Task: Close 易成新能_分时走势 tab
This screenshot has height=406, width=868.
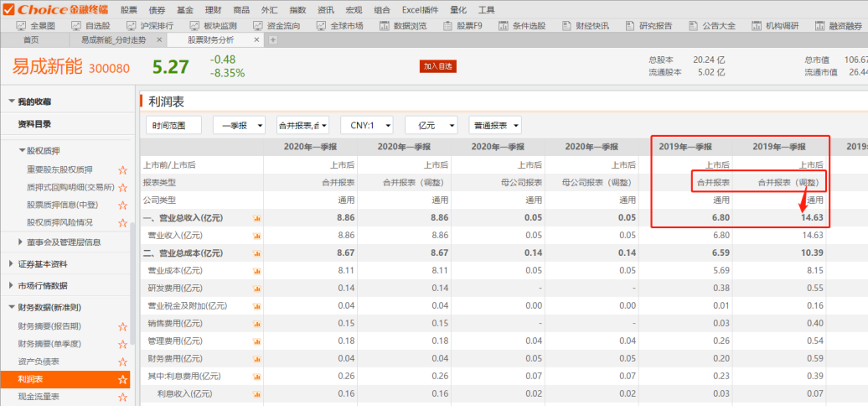Action: coord(159,40)
